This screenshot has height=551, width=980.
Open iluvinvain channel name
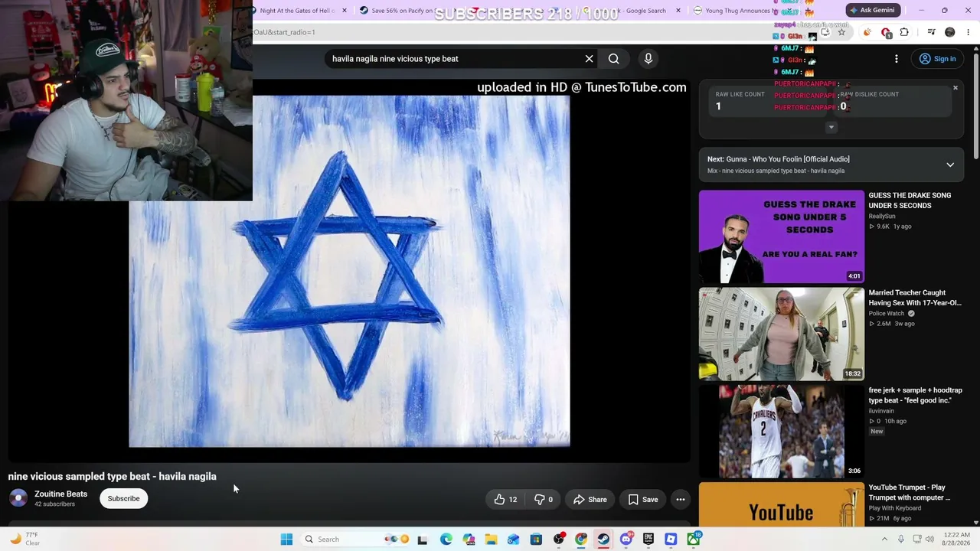click(x=881, y=411)
